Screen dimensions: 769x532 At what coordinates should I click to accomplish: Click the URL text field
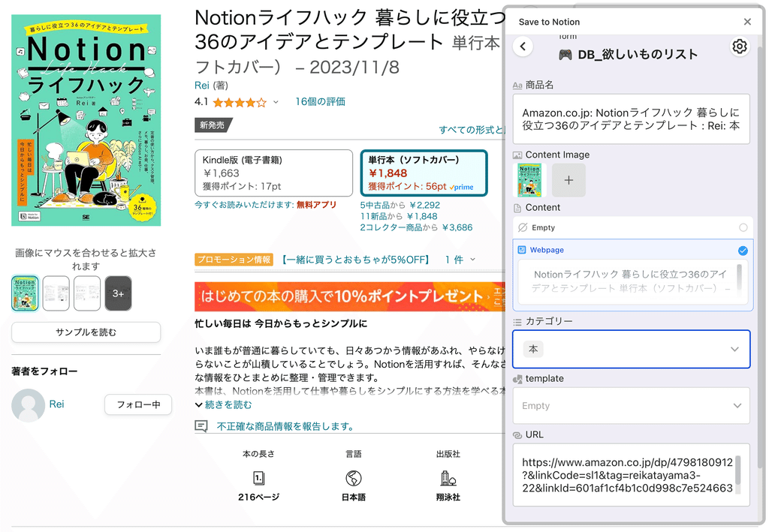point(631,475)
